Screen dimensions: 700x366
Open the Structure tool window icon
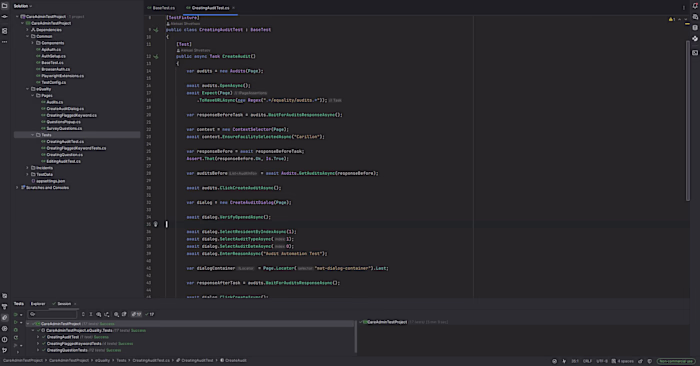[4, 31]
